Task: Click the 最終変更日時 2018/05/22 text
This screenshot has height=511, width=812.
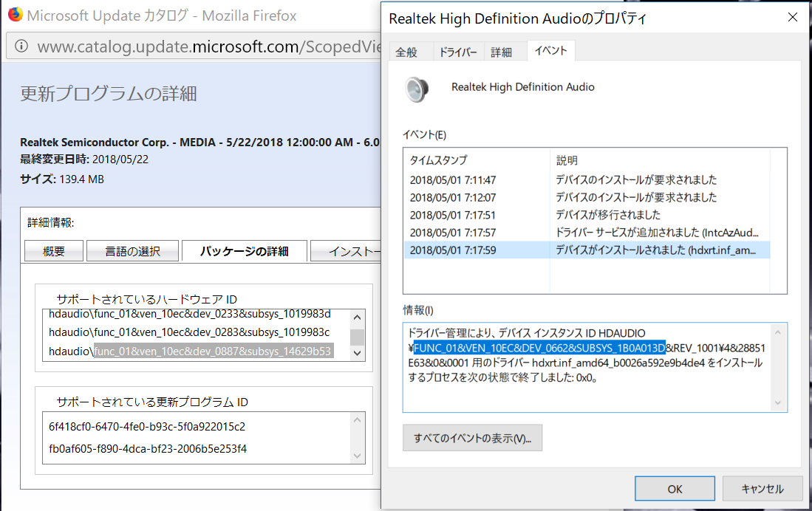Action: coord(84,160)
